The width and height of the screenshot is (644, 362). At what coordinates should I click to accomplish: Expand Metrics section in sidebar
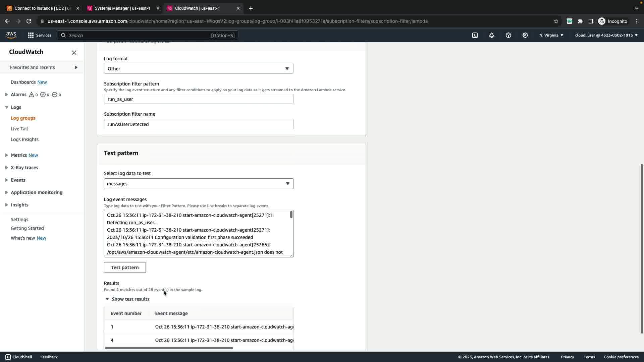[7, 155]
